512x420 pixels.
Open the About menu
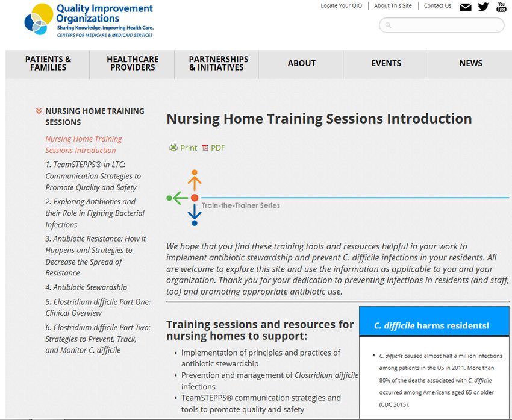pos(301,64)
